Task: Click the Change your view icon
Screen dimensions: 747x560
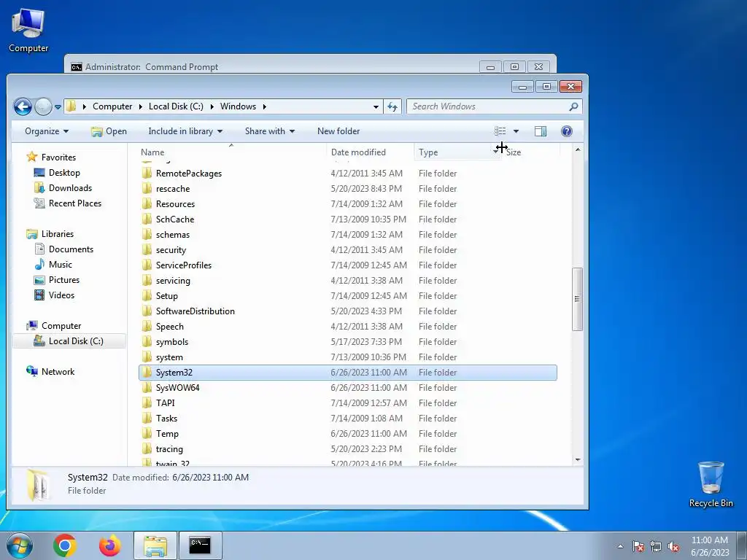Action: click(x=500, y=131)
